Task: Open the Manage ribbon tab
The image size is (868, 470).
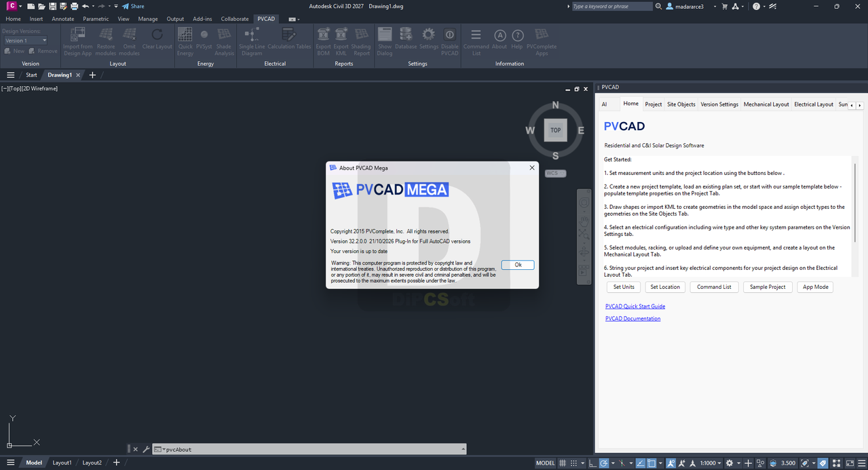Action: [x=148, y=19]
